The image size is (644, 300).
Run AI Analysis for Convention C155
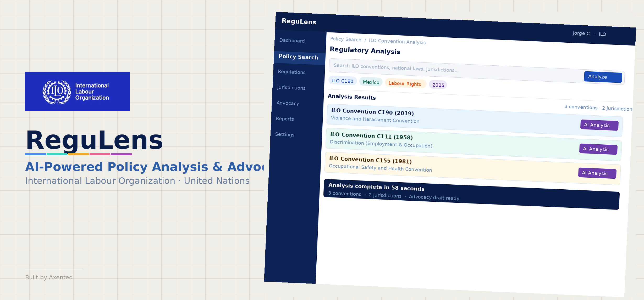[597, 173]
